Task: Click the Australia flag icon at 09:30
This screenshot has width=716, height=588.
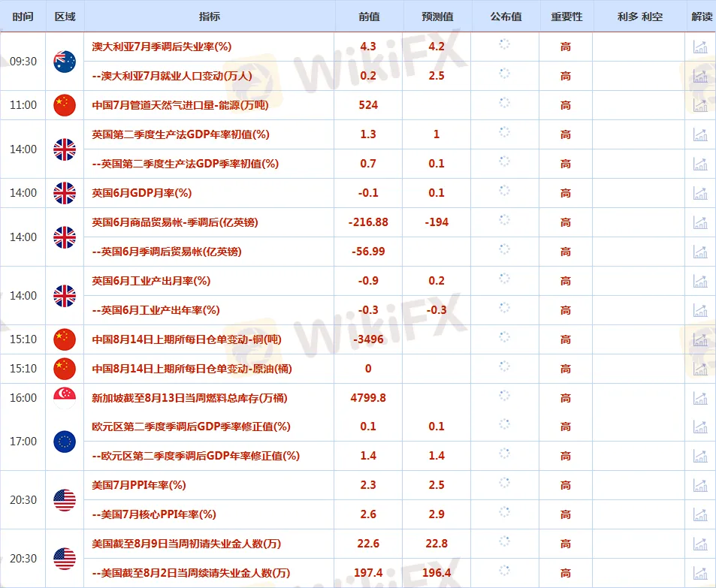Action: [65, 61]
